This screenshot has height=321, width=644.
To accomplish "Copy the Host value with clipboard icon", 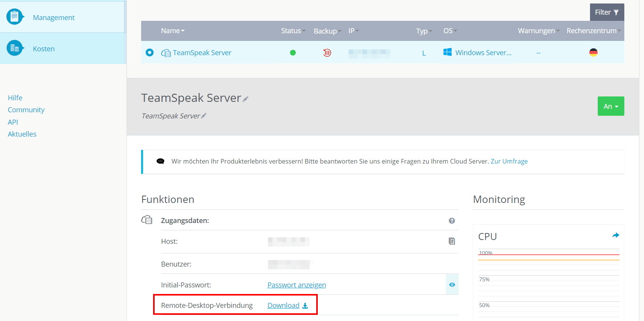I will [x=452, y=241].
